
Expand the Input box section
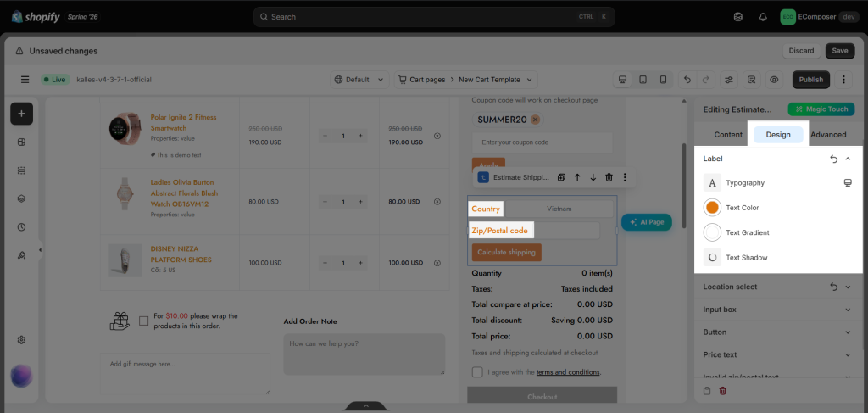[848, 310]
